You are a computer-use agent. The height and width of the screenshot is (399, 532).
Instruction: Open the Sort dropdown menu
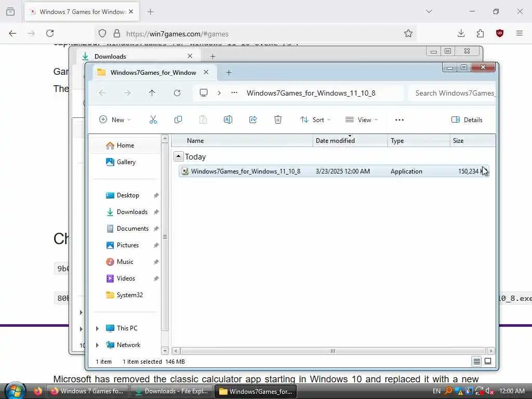[x=315, y=120]
